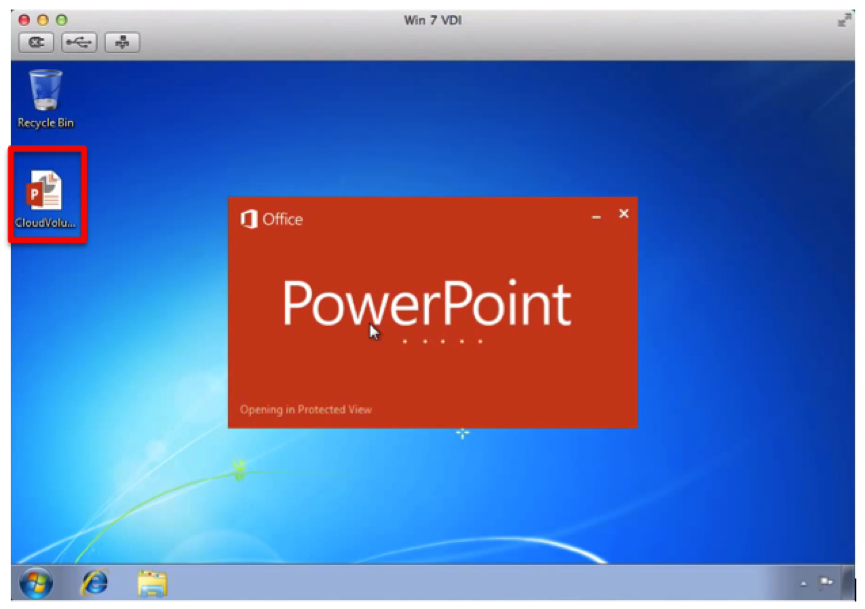The image size is (865, 609).
Task: Select the CloudVolu... PowerPoint file icon
Action: pyautogui.click(x=45, y=199)
